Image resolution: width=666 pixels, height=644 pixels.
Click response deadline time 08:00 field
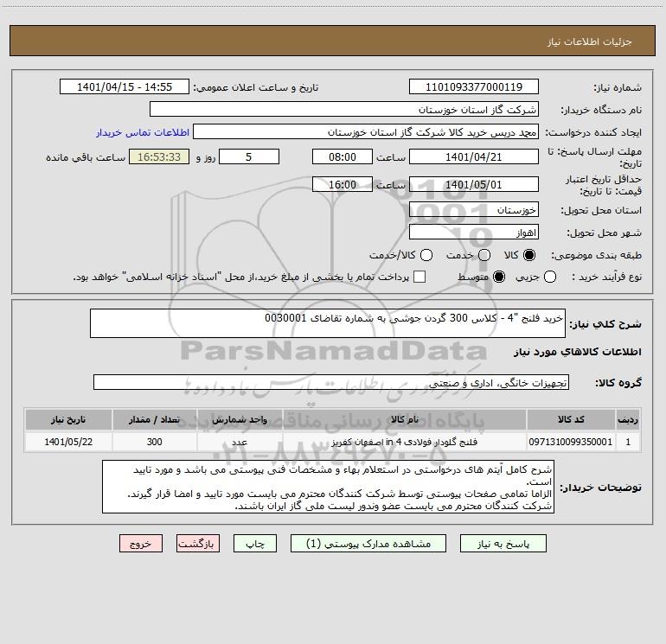pyautogui.click(x=343, y=157)
